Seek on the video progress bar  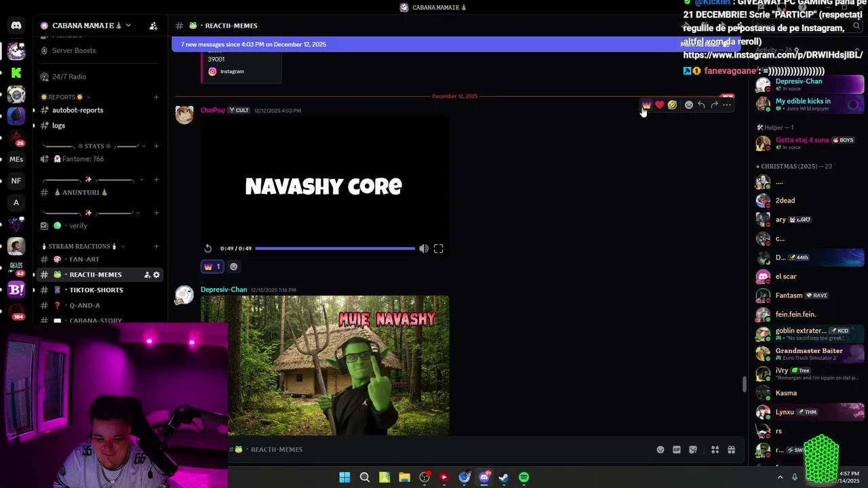coord(335,249)
